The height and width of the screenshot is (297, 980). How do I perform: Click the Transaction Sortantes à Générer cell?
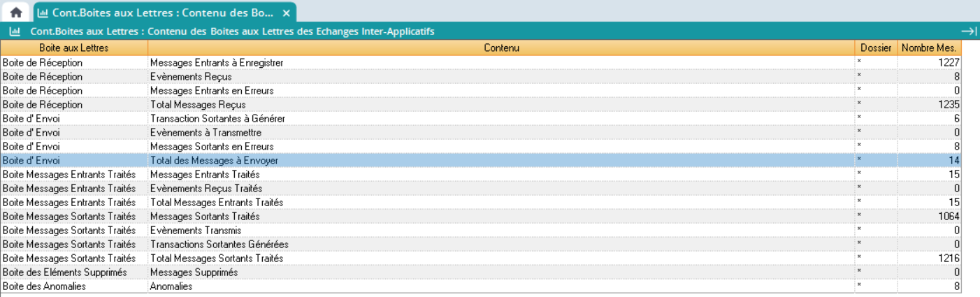point(217,119)
